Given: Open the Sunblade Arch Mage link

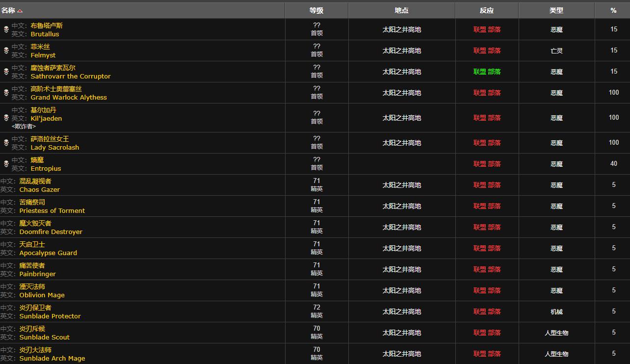Looking at the screenshot, I should coord(52,358).
